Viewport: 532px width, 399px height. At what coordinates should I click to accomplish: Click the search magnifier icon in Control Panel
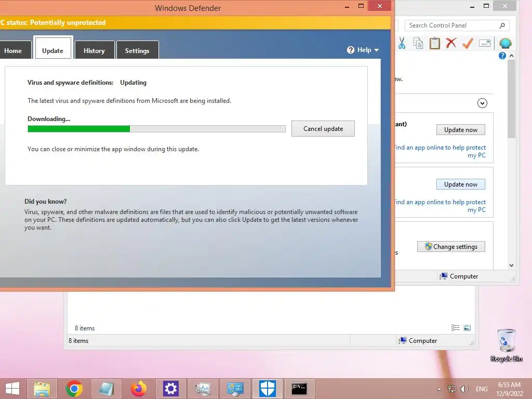502,25
